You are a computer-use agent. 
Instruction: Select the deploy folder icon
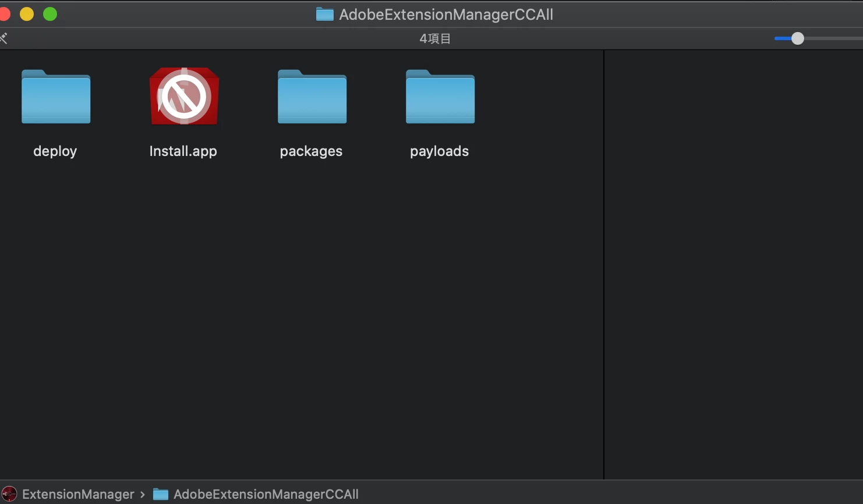(x=56, y=97)
